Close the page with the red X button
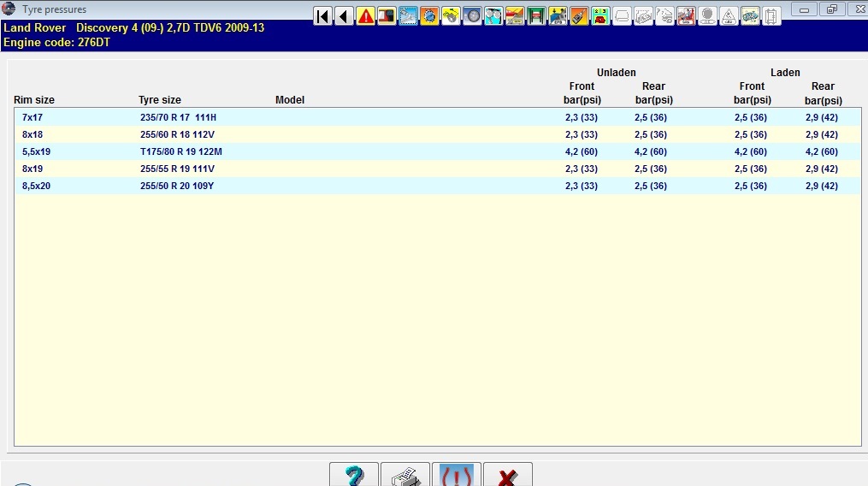This screenshot has height=486, width=868. [507, 475]
